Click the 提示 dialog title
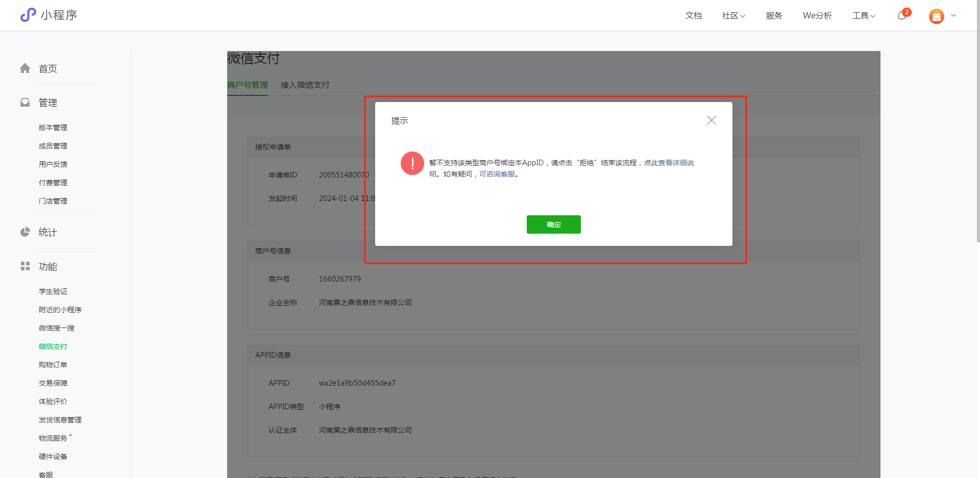The width and height of the screenshot is (980, 478). (x=400, y=121)
